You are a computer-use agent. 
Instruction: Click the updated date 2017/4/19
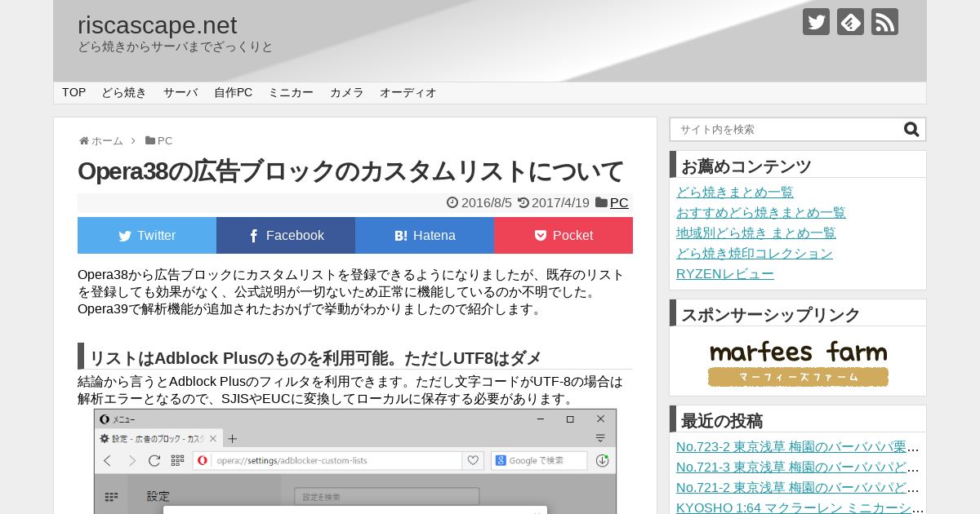click(x=560, y=202)
